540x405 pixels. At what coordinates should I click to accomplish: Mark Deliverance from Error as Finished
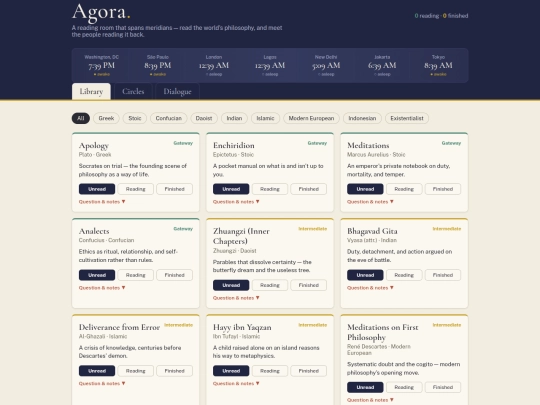click(174, 371)
